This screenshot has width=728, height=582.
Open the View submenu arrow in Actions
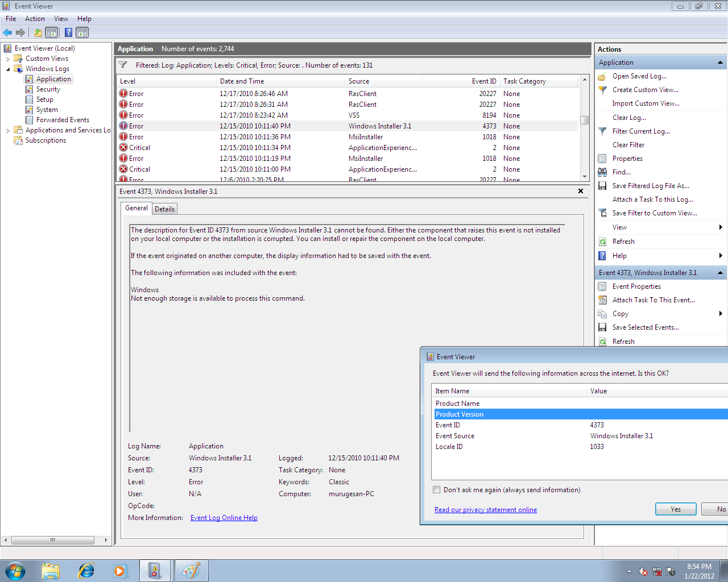(721, 227)
